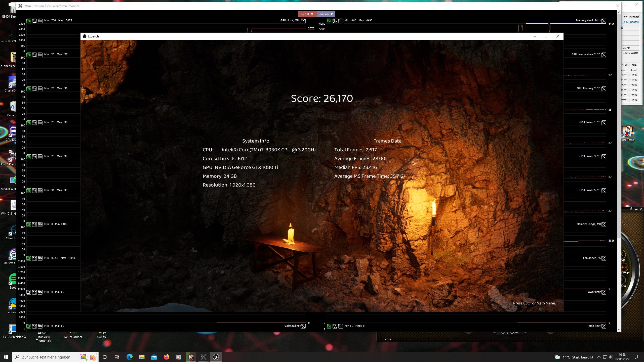Click the BIOS Updates link

(630, 22)
